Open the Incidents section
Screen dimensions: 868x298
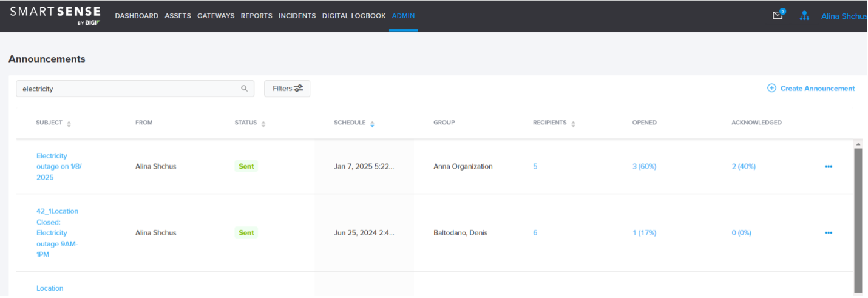point(297,16)
